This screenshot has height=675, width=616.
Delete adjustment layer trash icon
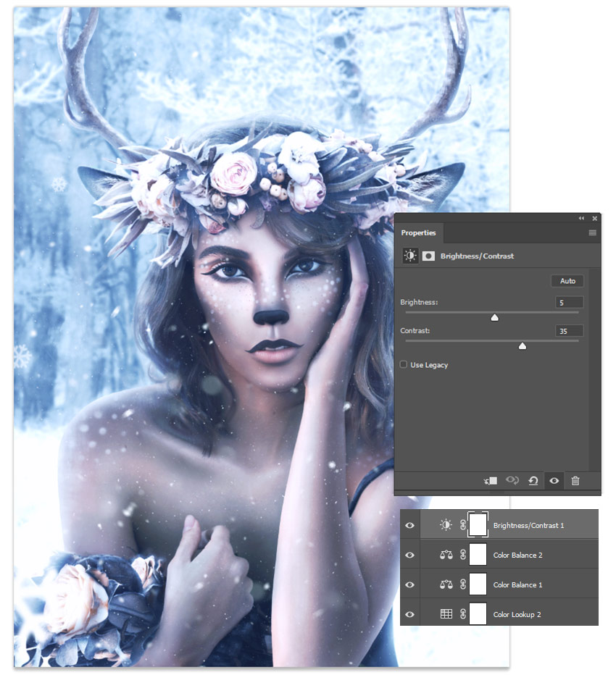click(x=575, y=480)
